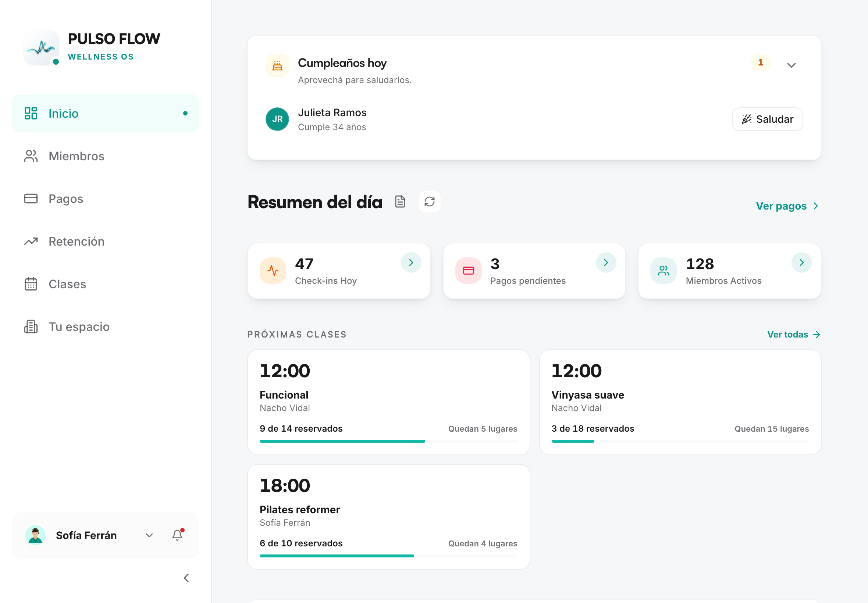The image size is (868, 603).
Task: Open the daily summary report document icon
Action: point(400,202)
